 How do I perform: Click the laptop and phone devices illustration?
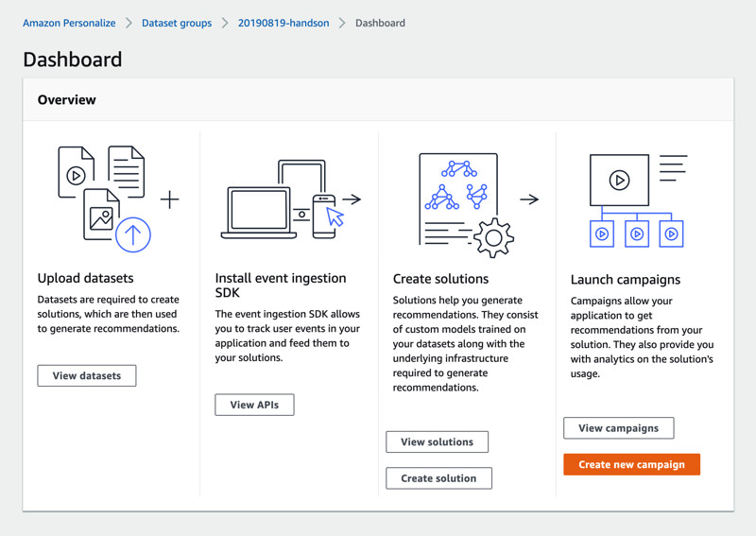(283, 199)
